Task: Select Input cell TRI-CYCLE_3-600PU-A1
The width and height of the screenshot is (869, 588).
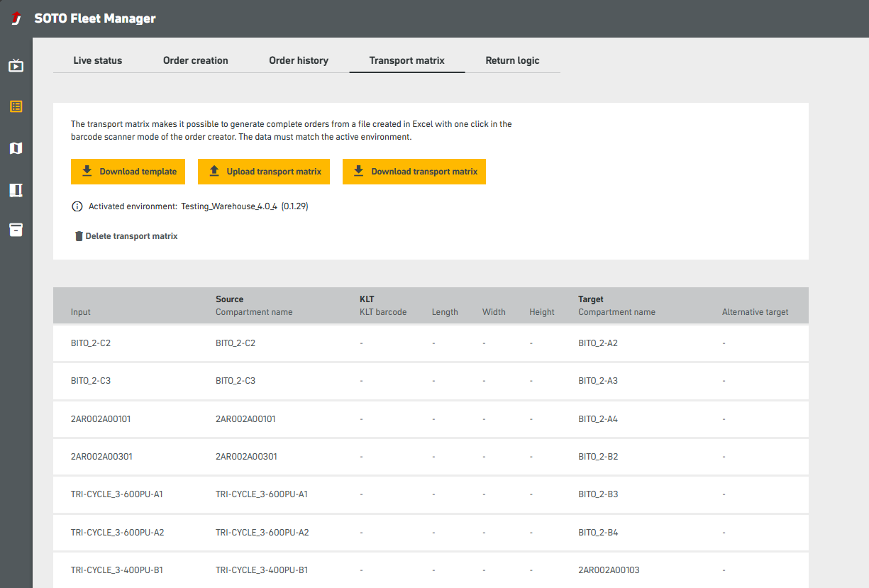Action: [117, 494]
